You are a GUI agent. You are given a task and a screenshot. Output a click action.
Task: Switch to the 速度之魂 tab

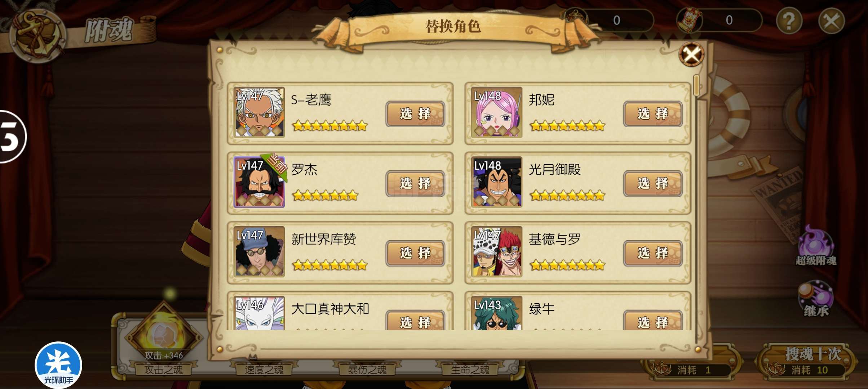[264, 370]
